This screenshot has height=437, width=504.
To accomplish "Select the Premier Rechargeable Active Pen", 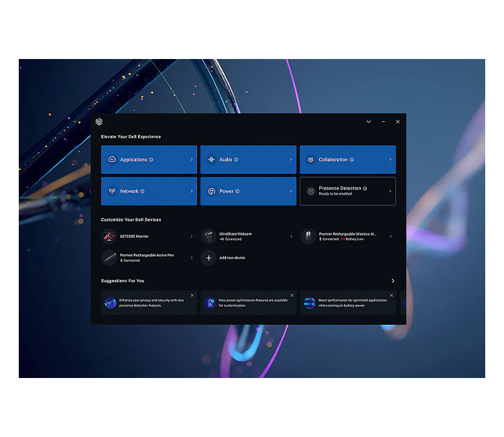I will (x=148, y=257).
